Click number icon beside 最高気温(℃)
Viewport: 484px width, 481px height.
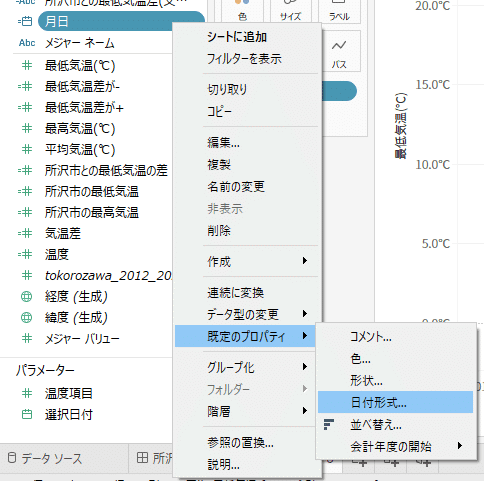click(x=27, y=128)
